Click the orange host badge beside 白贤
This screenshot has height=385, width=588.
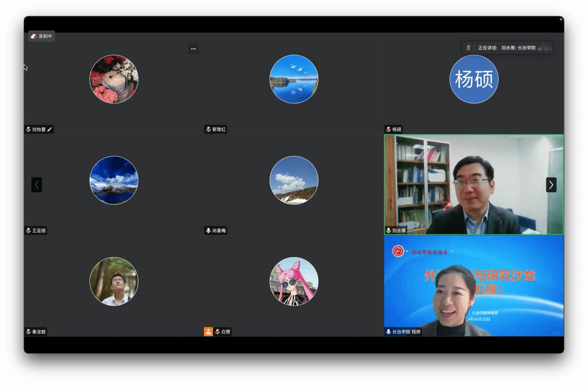pos(208,332)
